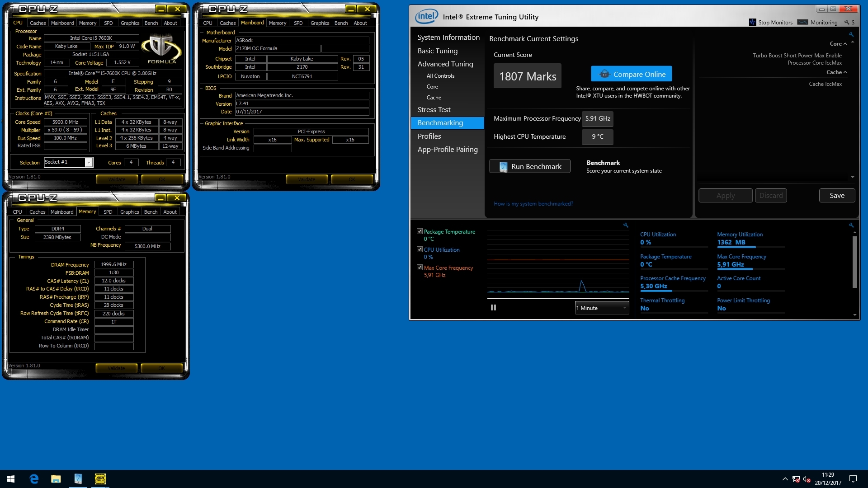Minimize the CPU-Z Mainboard window
Image resolution: width=868 pixels, height=488 pixels.
point(350,9)
